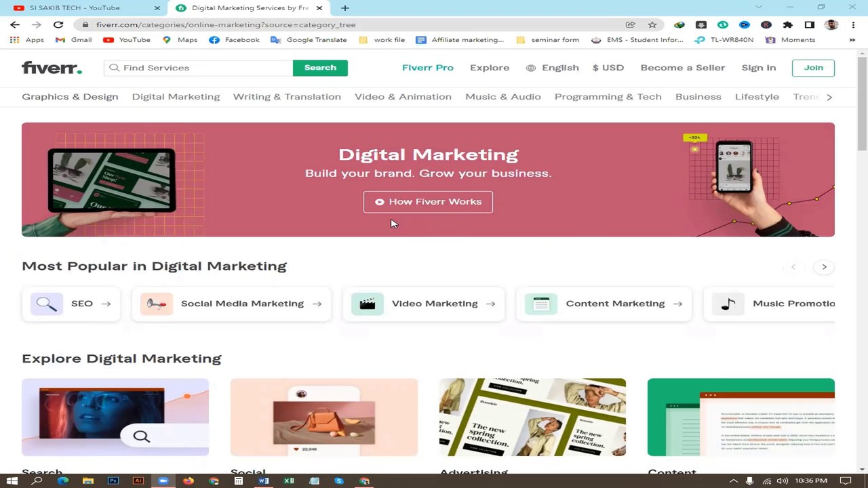
Task: Open Firefox from the taskbar
Action: pos(189,481)
